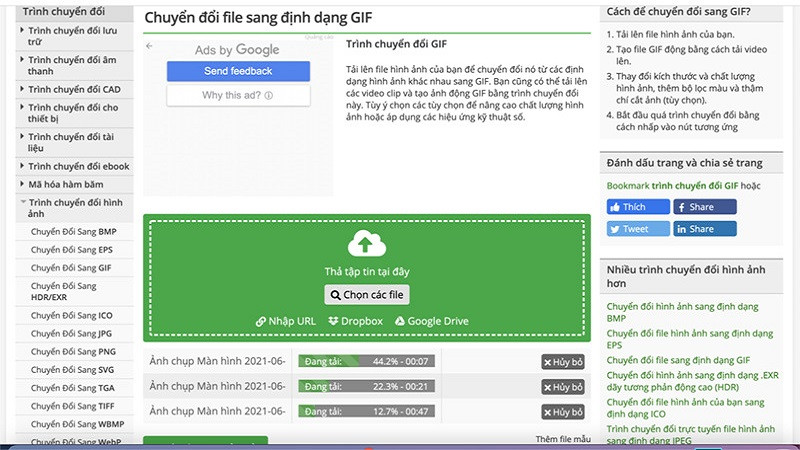Click the 12.7% upload progress bar
Image resolution: width=800 pixels, height=450 pixels.
(x=366, y=412)
